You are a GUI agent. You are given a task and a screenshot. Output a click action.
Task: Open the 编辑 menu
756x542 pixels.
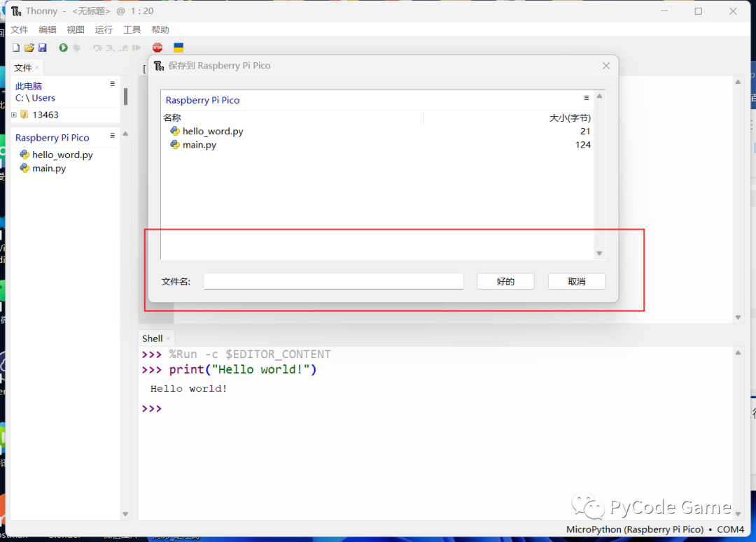[x=48, y=30]
